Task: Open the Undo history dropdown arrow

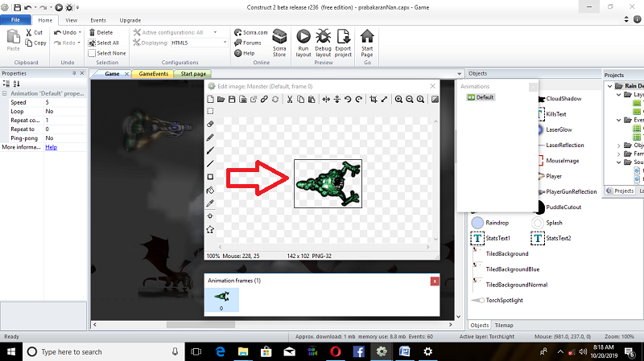Action: [80, 32]
